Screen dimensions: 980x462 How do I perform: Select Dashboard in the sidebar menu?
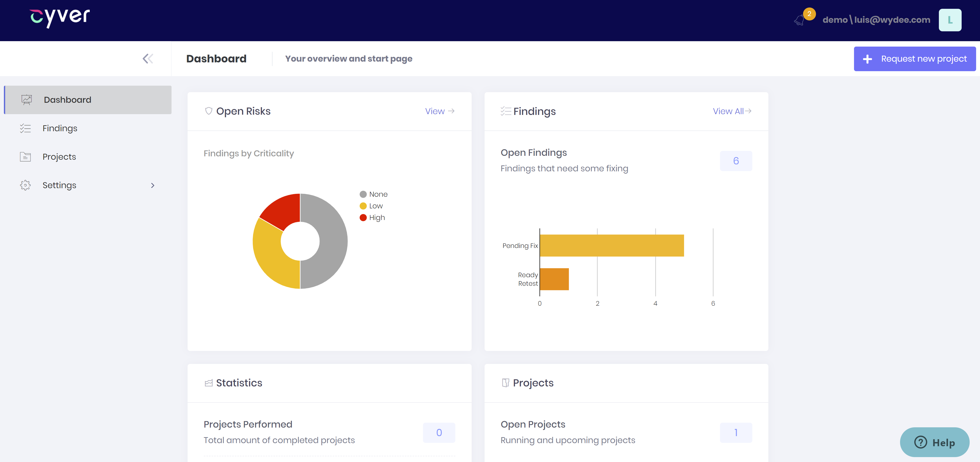[x=67, y=100]
